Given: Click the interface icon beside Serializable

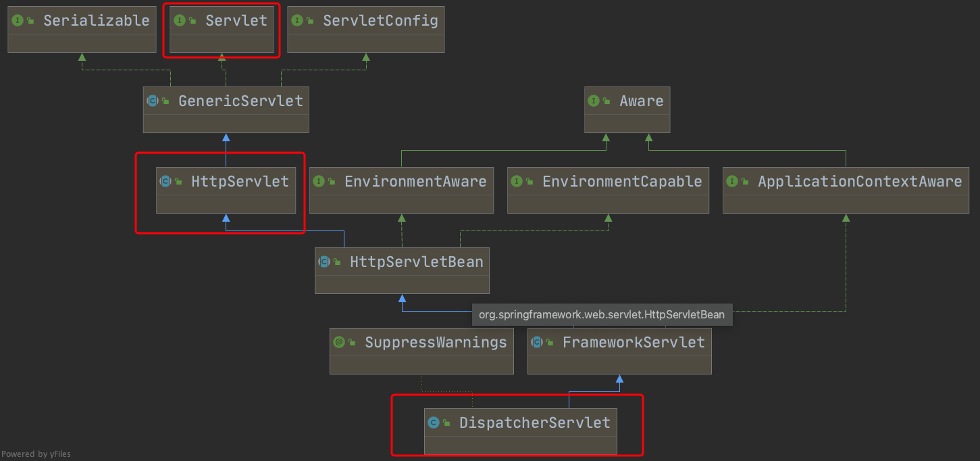Looking at the screenshot, I should tap(17, 20).
